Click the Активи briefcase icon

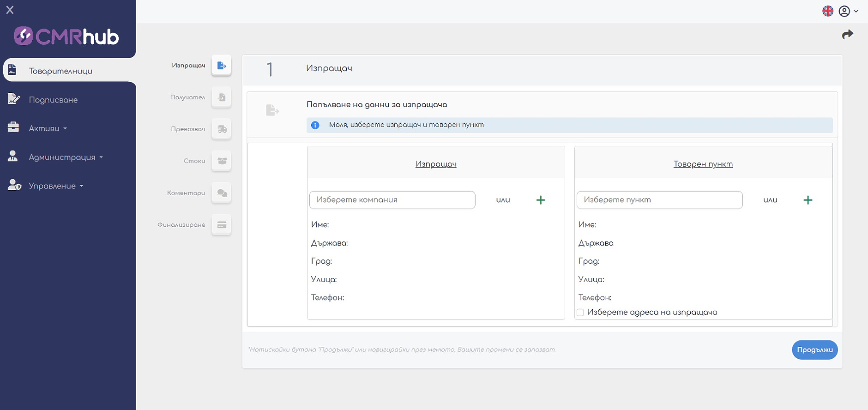13,127
